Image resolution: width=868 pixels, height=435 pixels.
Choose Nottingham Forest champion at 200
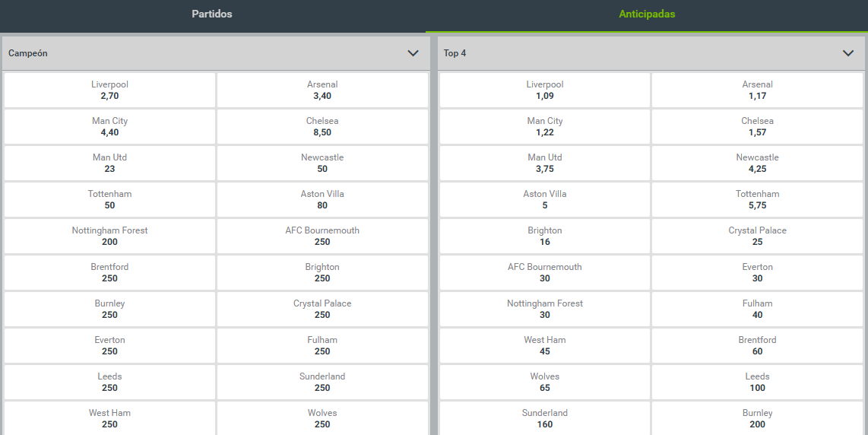[x=109, y=236]
